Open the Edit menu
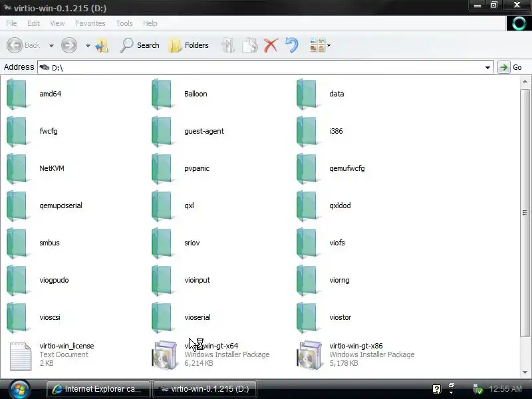Image resolution: width=532 pixels, height=399 pixels. 33,23
